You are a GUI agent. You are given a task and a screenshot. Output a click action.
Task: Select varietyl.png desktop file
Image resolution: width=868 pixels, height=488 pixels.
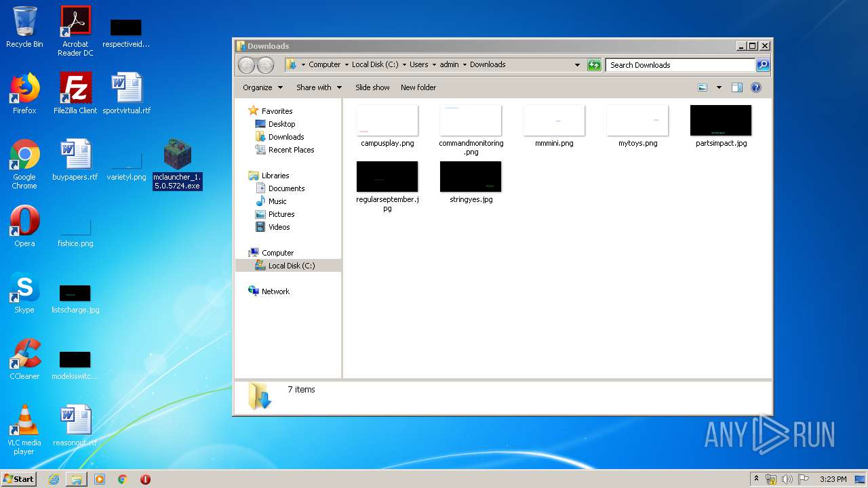(127, 167)
